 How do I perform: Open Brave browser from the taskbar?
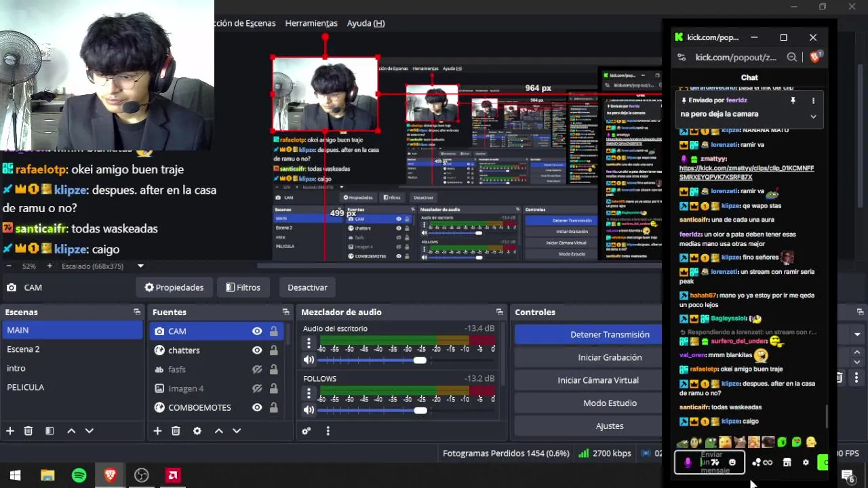click(110, 475)
